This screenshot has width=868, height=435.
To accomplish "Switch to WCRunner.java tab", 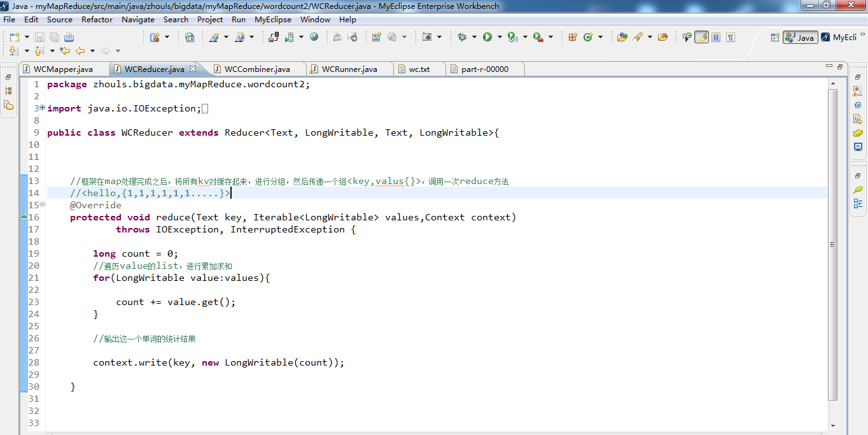I will [x=349, y=69].
